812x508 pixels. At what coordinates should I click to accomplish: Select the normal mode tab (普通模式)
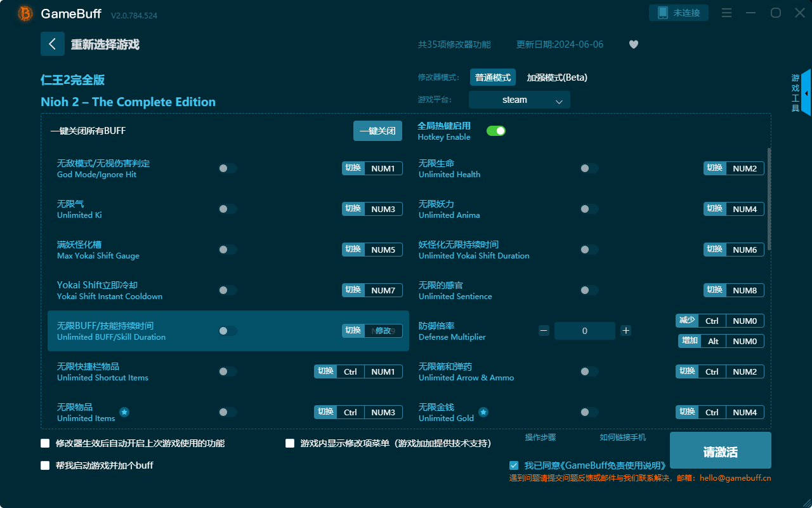pyautogui.click(x=493, y=77)
